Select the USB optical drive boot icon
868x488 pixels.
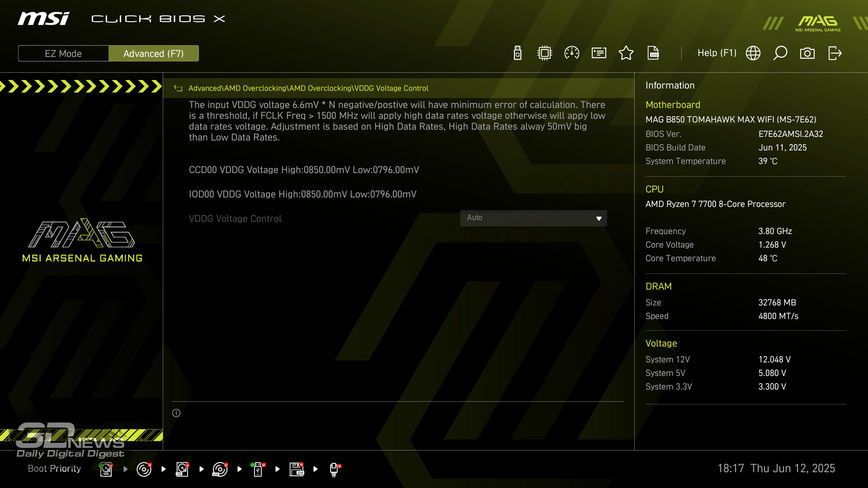coord(220,469)
